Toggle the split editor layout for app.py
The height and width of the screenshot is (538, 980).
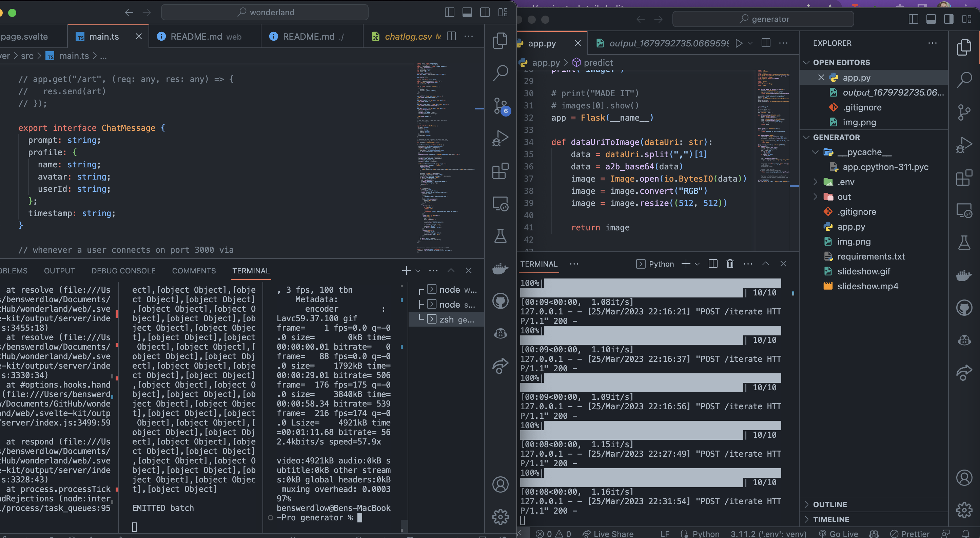765,43
